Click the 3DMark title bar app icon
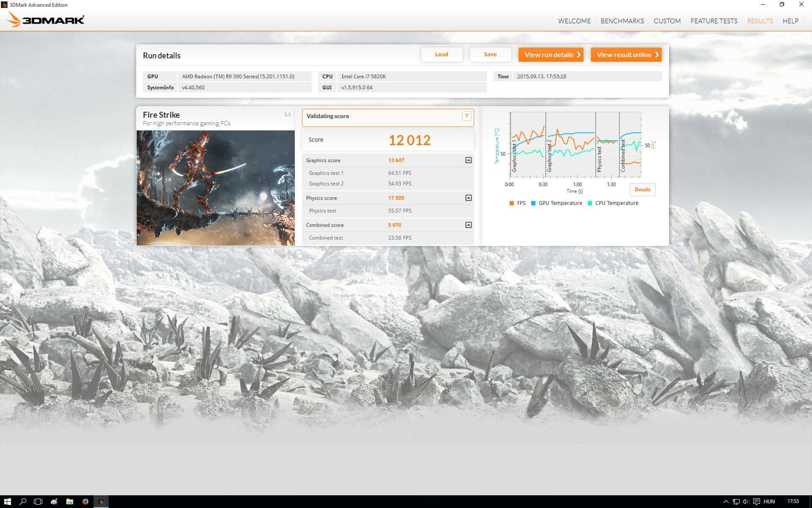812x508 pixels. 4,5
